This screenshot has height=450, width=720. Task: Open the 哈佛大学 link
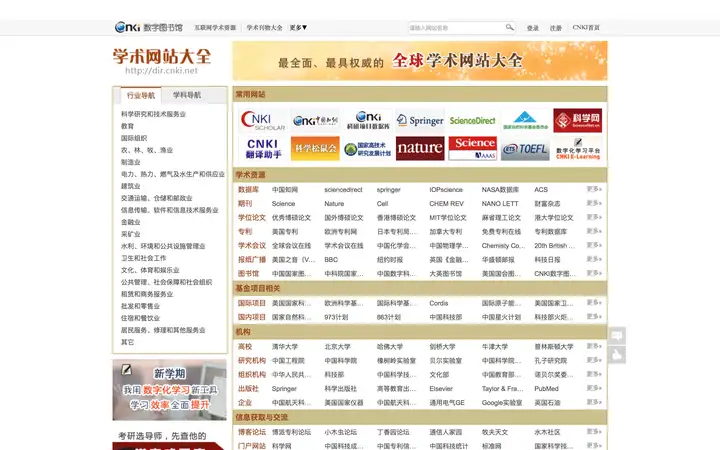[x=390, y=347]
